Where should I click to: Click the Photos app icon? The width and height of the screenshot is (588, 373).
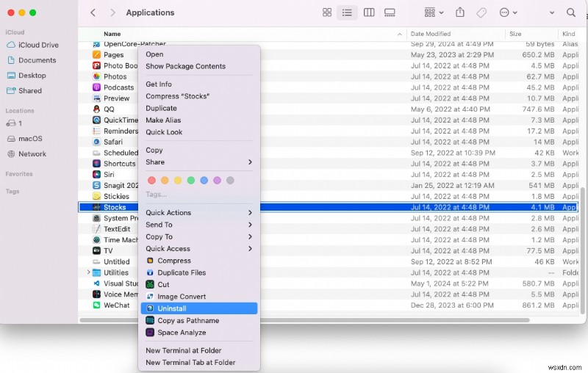point(97,76)
